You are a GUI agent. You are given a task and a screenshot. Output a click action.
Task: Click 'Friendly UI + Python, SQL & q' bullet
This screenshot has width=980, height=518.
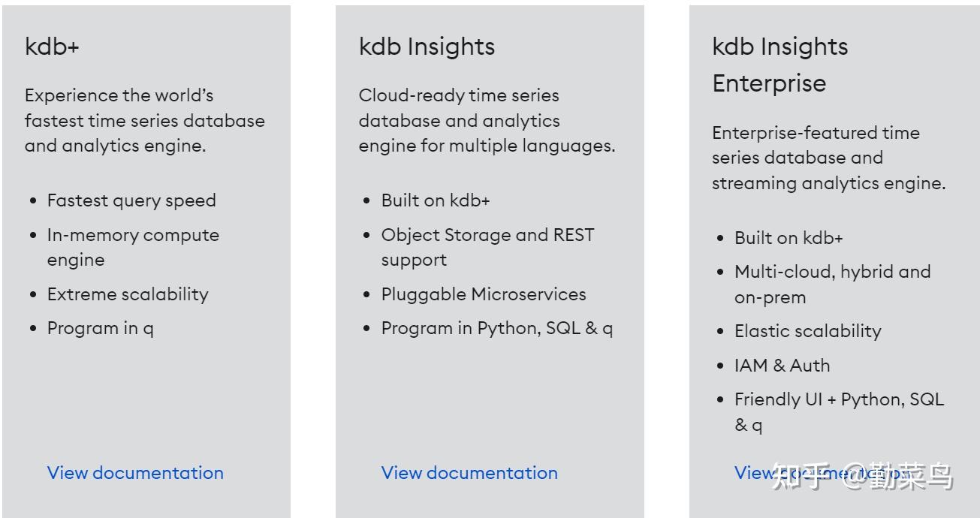click(x=839, y=411)
